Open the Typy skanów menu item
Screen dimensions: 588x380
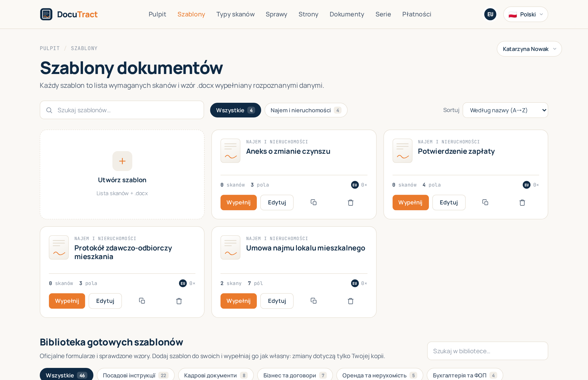[x=235, y=14]
